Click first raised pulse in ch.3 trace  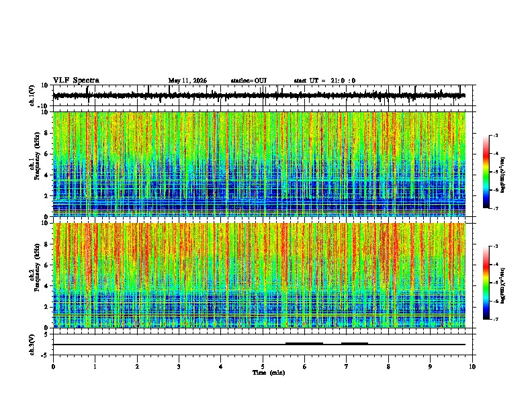coord(304,343)
